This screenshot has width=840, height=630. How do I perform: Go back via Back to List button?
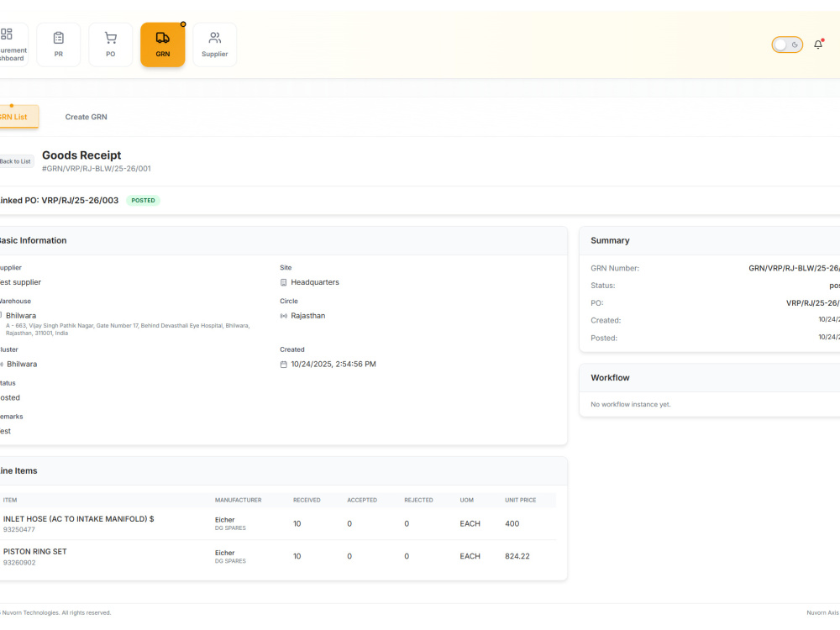click(x=16, y=161)
